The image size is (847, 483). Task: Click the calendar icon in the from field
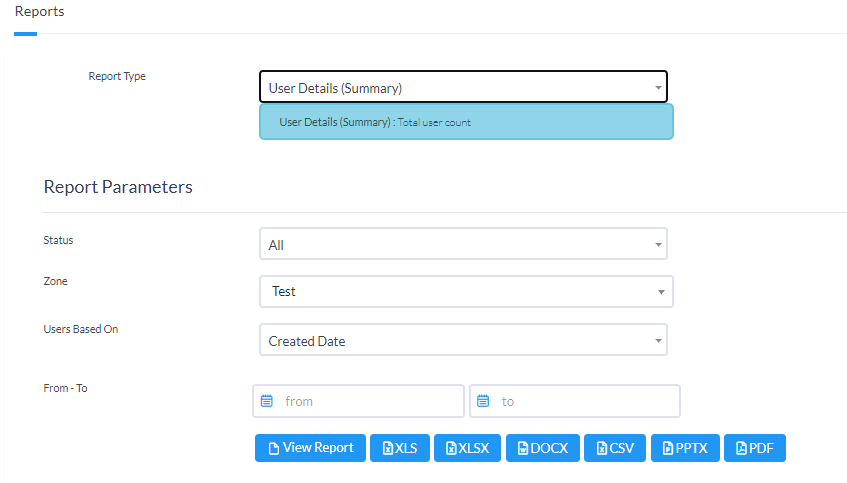(267, 401)
